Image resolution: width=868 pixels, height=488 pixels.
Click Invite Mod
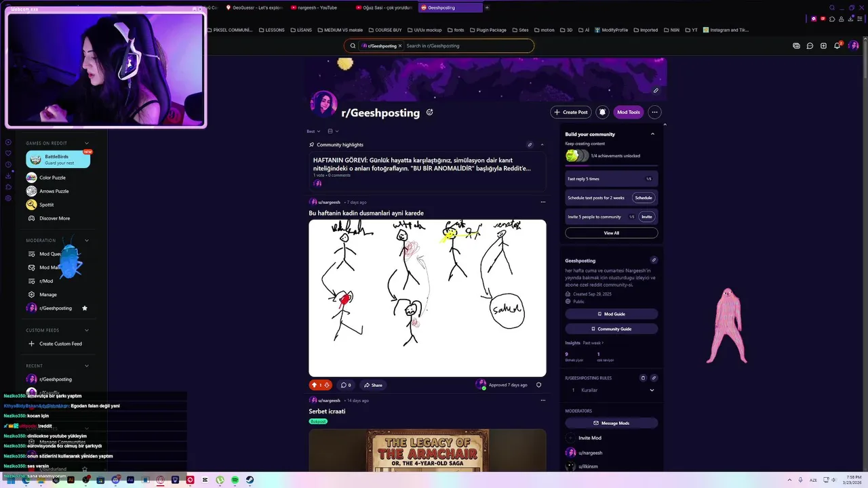tap(583, 438)
